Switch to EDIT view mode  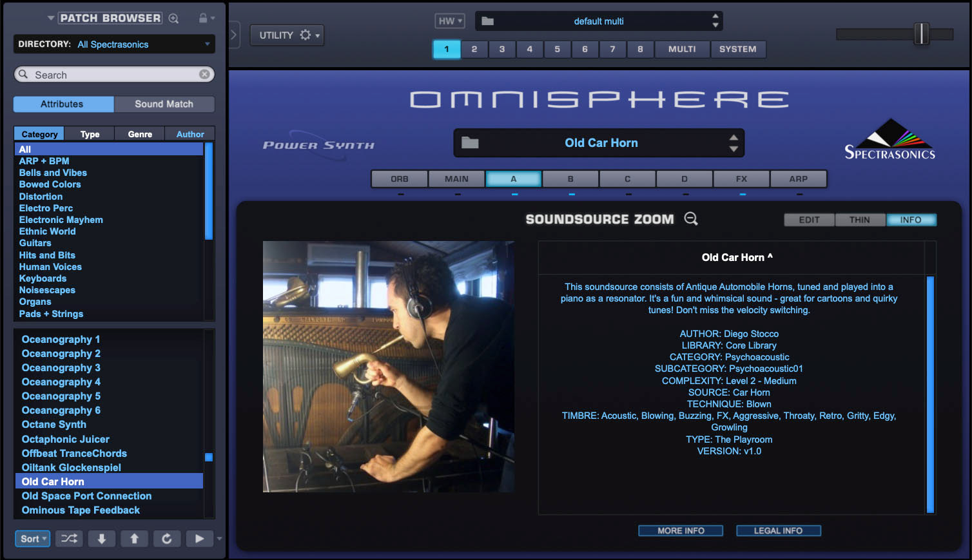click(x=809, y=220)
